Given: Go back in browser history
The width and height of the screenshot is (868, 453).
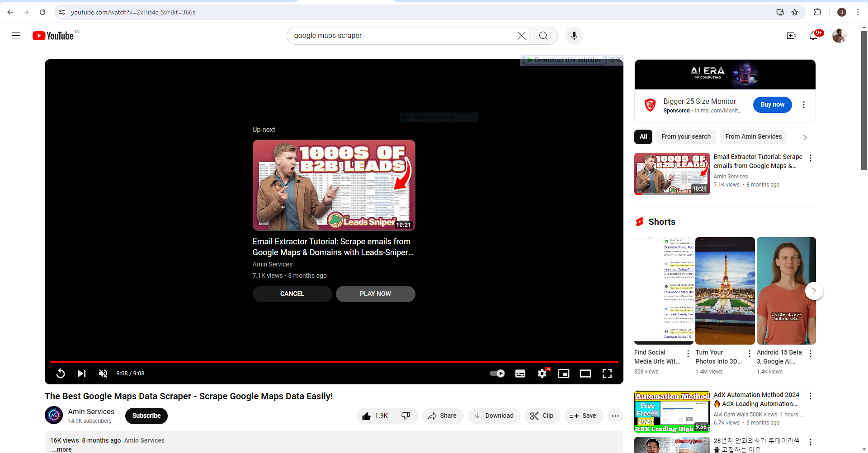Looking at the screenshot, I should coord(10,12).
